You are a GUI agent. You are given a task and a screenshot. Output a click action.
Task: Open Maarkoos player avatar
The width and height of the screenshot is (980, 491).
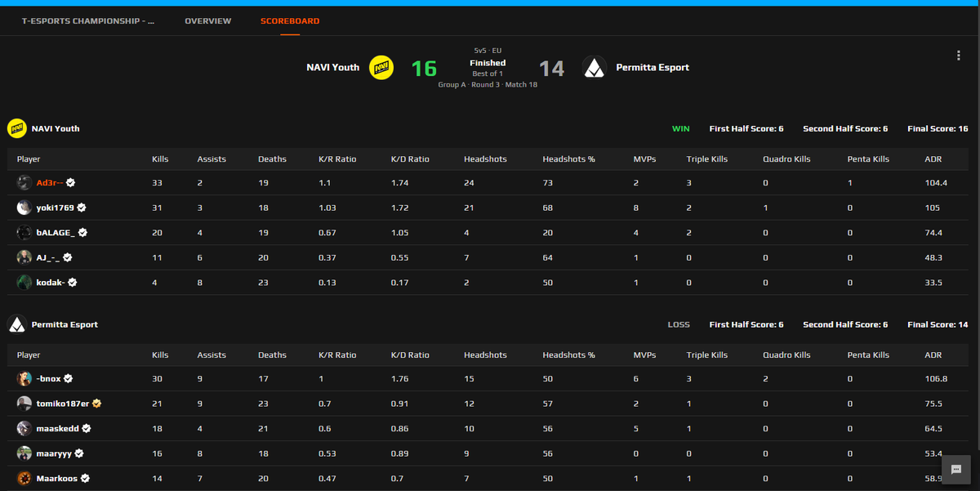[x=24, y=478]
